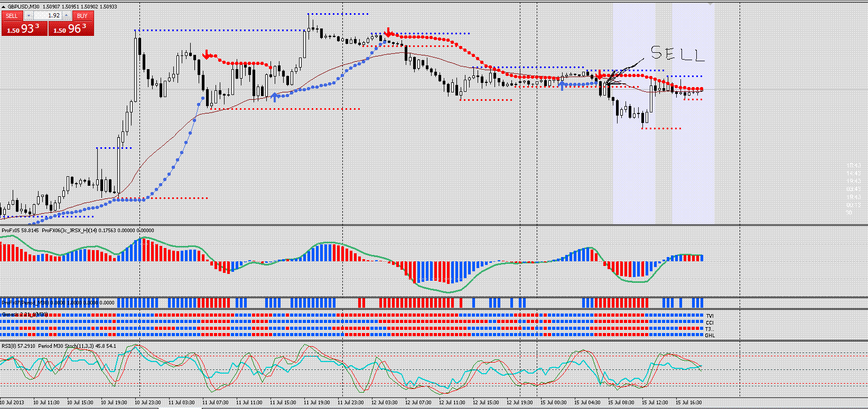Select the red sell arrow near 12 Jul 03:30

[x=388, y=33]
